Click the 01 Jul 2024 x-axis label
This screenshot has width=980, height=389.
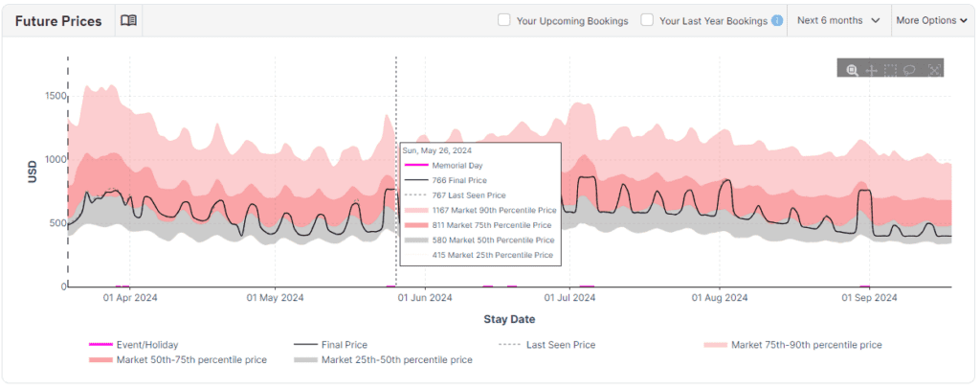(570, 298)
